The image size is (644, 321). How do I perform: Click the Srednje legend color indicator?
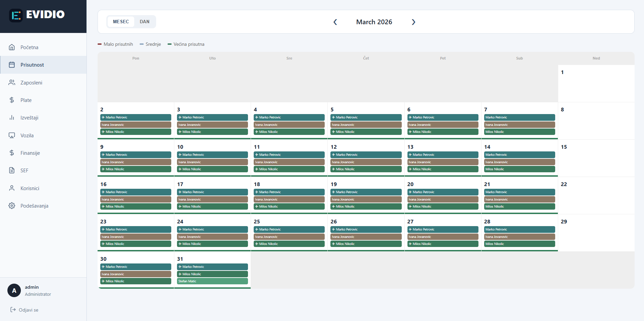pos(141,44)
